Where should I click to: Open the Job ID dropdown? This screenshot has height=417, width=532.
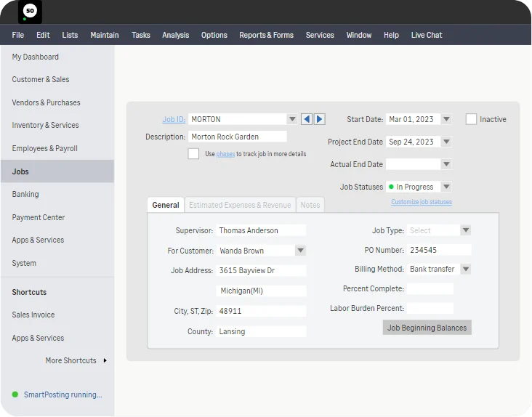(x=291, y=119)
